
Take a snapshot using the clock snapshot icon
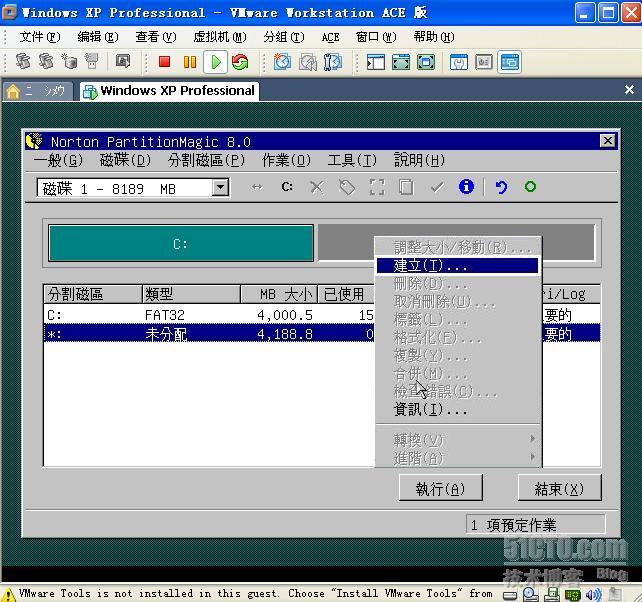[282, 62]
